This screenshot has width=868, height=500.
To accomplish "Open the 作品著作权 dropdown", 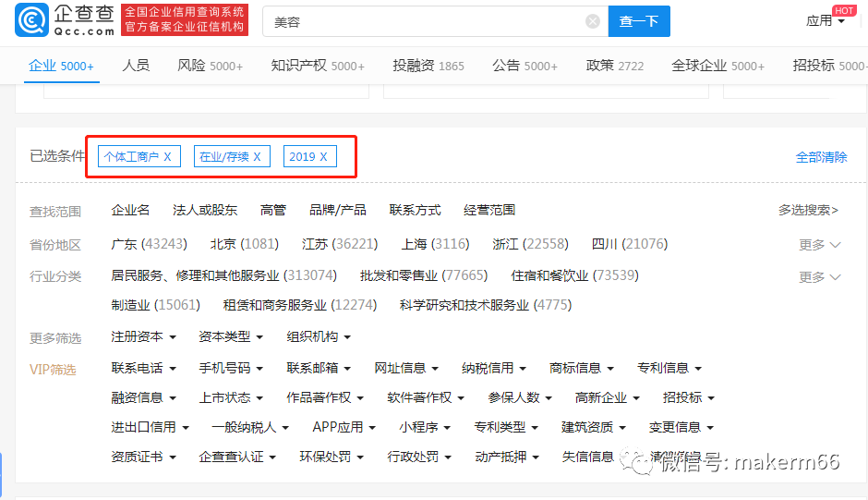I will (325, 397).
